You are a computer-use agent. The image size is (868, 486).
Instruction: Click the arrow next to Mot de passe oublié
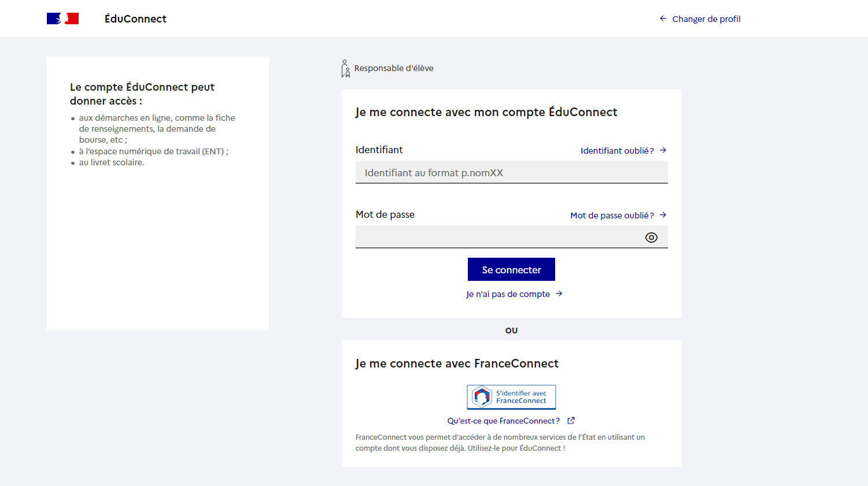[x=663, y=215]
